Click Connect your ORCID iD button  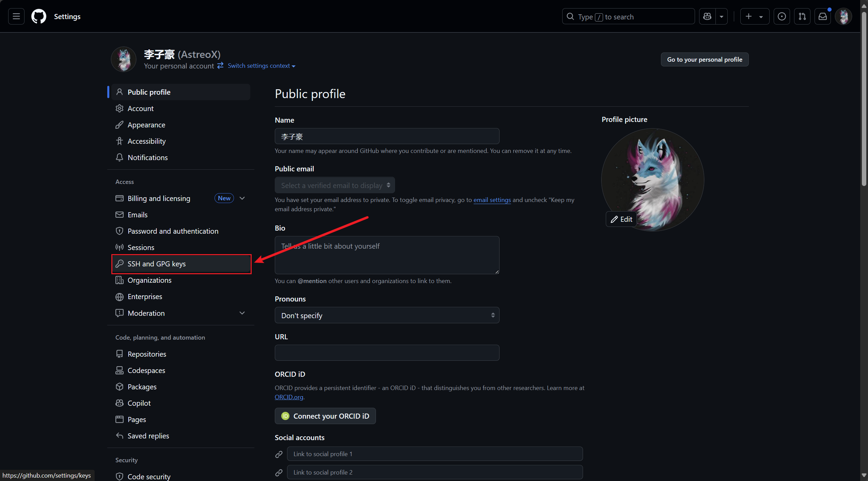click(x=325, y=416)
